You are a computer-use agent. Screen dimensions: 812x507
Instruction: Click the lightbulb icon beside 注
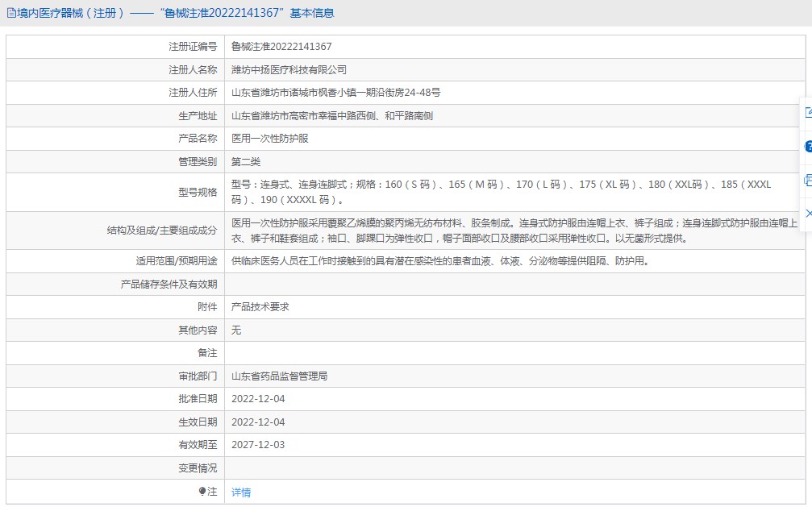click(x=202, y=492)
